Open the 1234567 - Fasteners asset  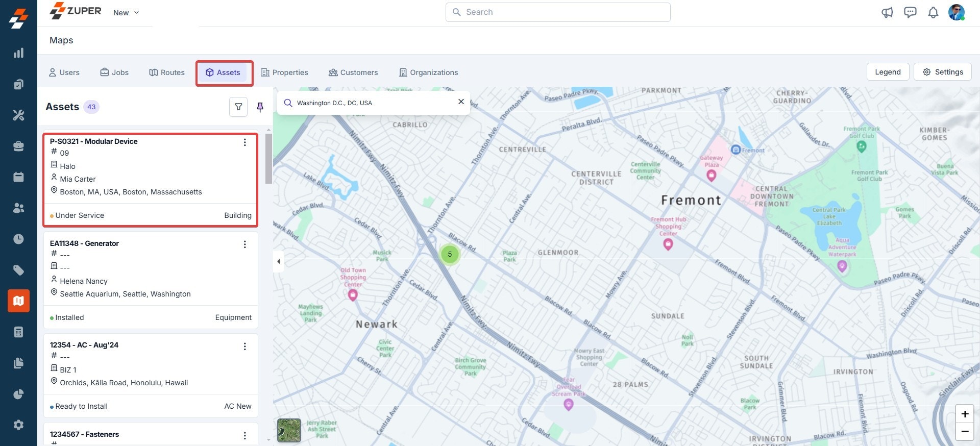84,434
